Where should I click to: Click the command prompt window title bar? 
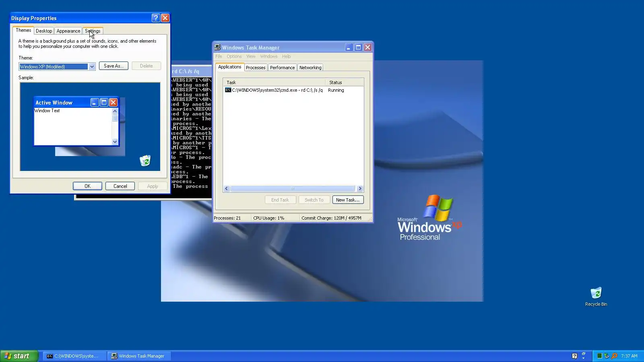pyautogui.click(x=192, y=71)
